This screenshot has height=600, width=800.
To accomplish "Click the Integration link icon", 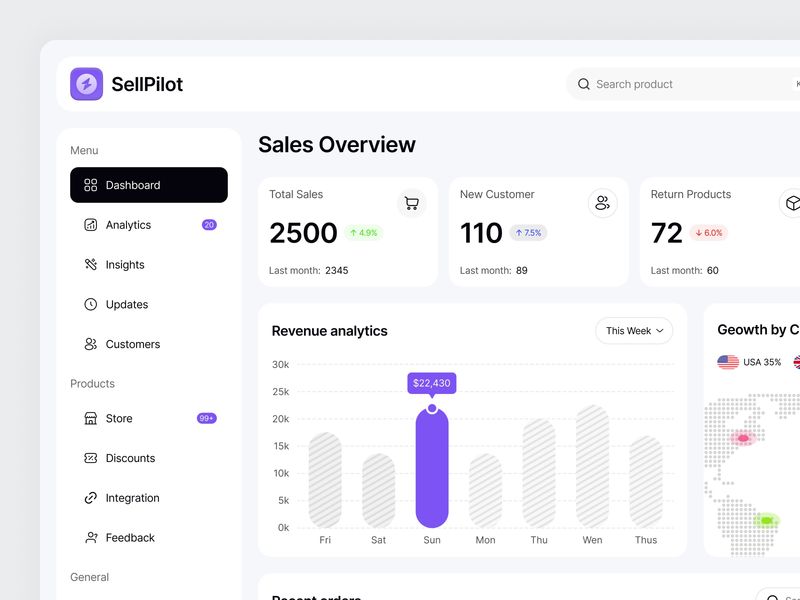I will point(89,498).
